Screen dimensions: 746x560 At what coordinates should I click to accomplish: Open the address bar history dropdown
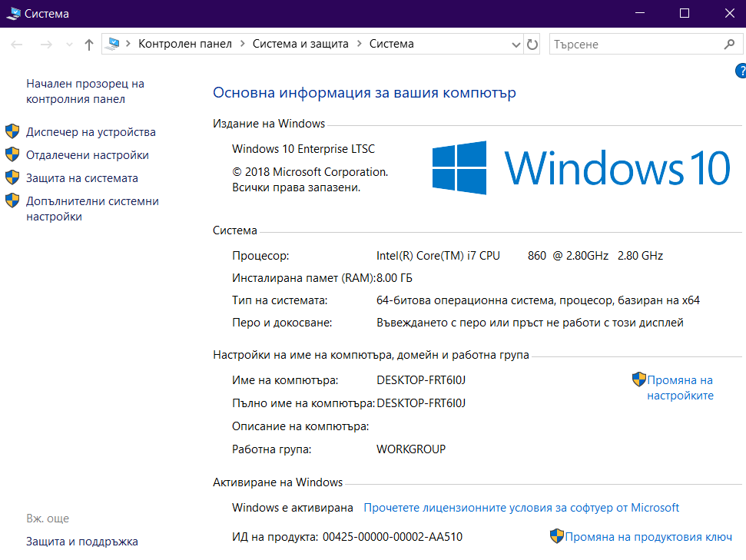pyautogui.click(x=516, y=45)
